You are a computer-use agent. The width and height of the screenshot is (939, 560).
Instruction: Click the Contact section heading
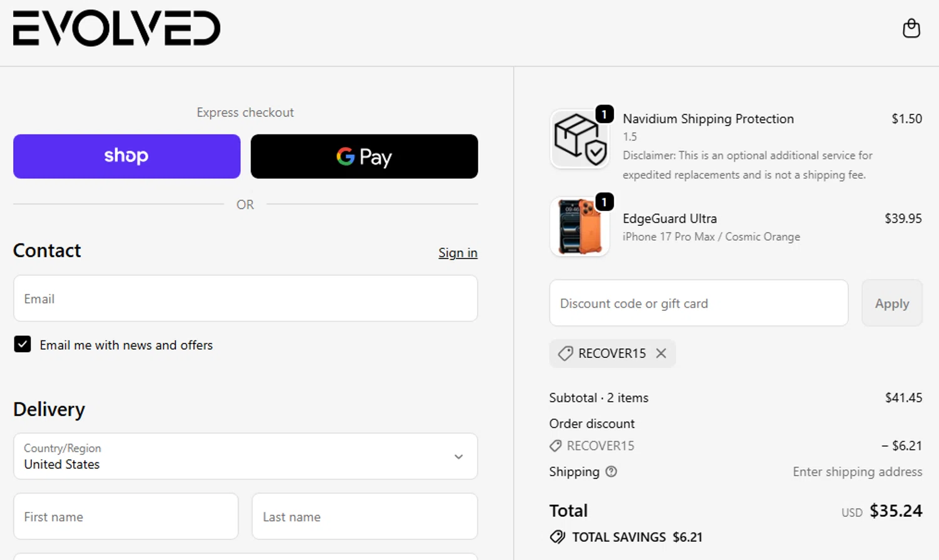47,250
